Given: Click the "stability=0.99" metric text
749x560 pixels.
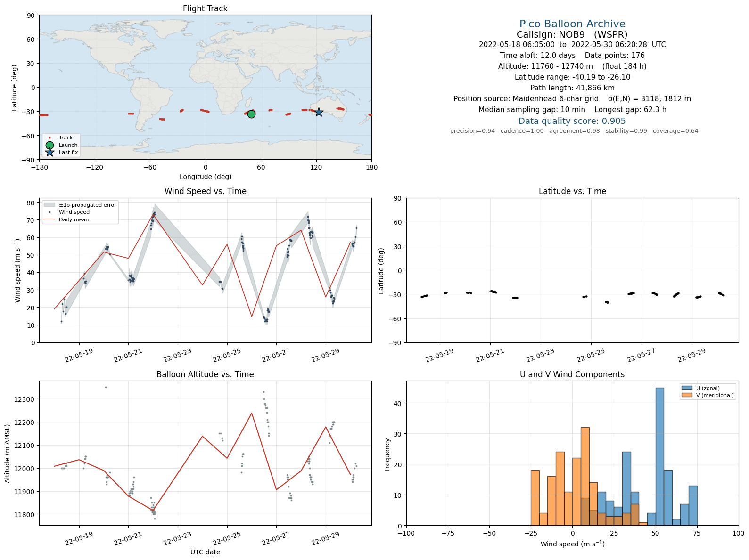Looking at the screenshot, I should point(626,131).
